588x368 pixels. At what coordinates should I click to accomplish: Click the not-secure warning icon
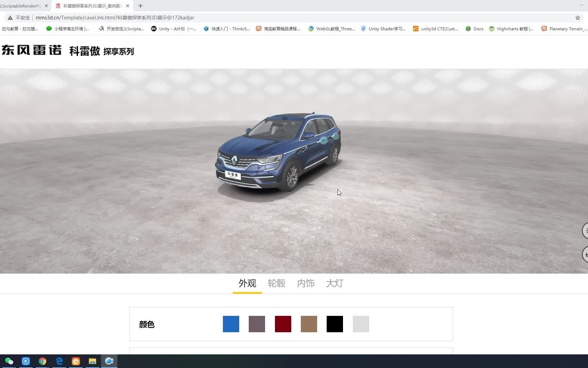tap(10, 18)
